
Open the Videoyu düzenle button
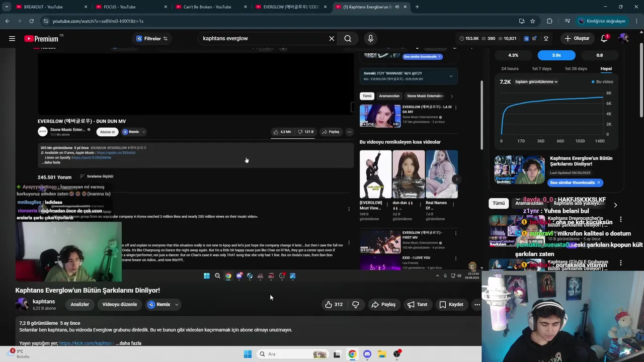pos(120,304)
